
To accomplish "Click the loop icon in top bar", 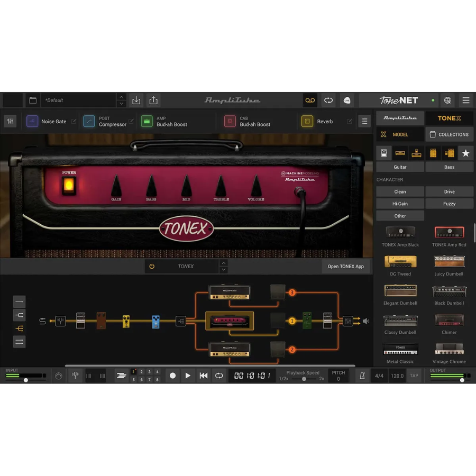I will click(x=328, y=100).
